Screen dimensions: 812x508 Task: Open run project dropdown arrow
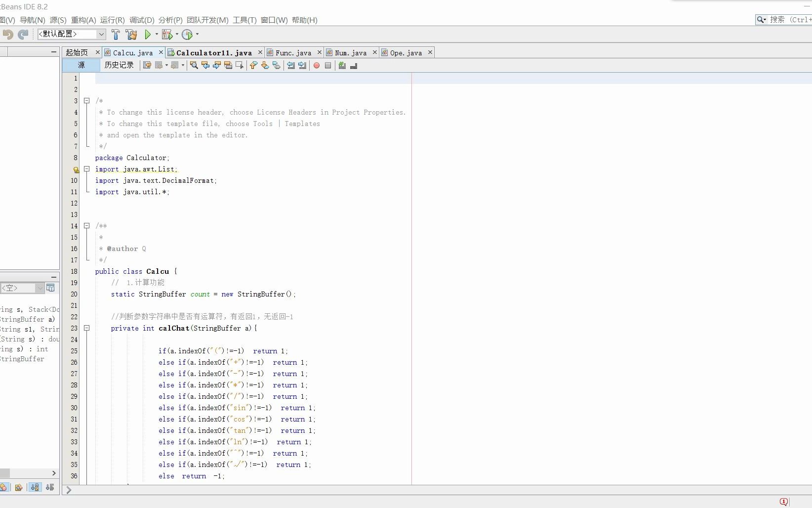coord(157,34)
